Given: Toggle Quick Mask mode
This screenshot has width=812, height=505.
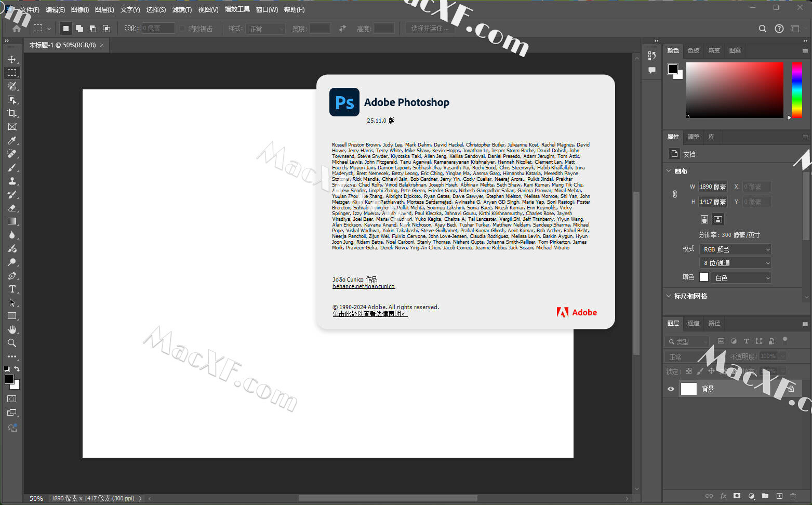Looking at the screenshot, I should [12, 399].
